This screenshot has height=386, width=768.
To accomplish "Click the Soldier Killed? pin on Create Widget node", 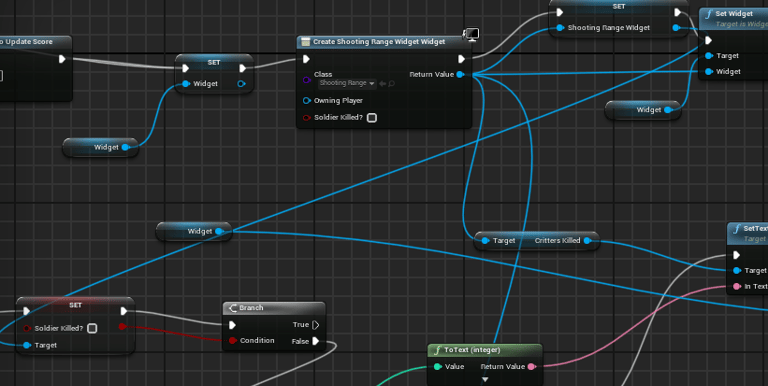I will click(307, 118).
